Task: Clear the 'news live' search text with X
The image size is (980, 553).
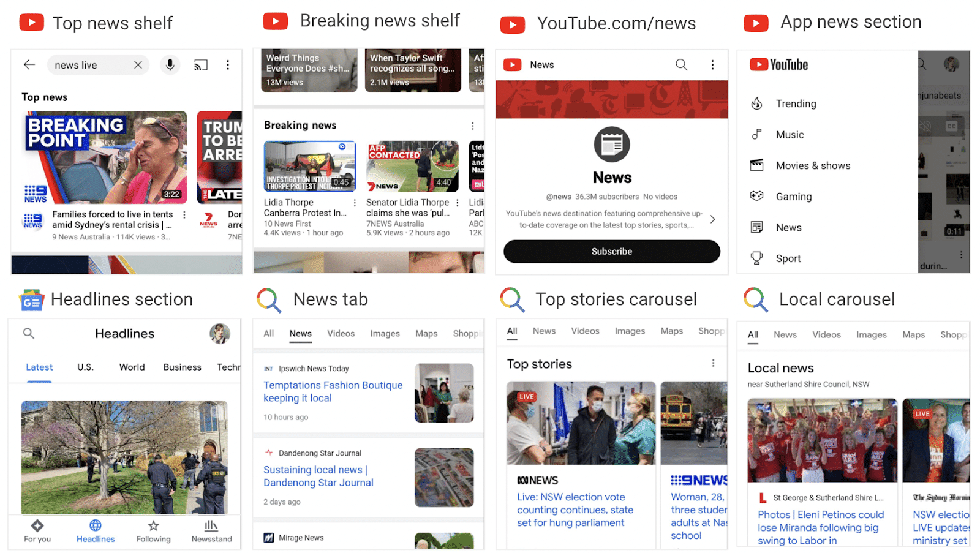Action: [138, 65]
